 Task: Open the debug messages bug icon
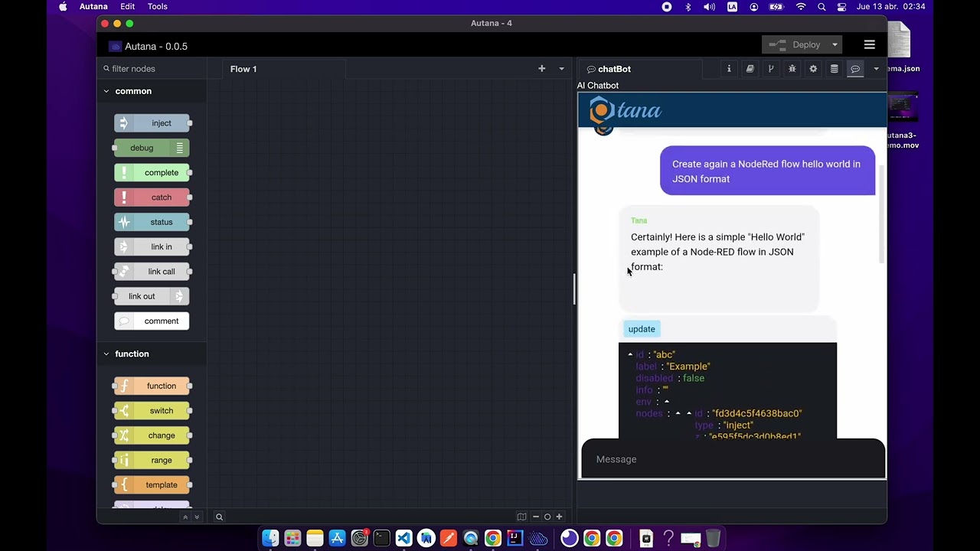(792, 69)
